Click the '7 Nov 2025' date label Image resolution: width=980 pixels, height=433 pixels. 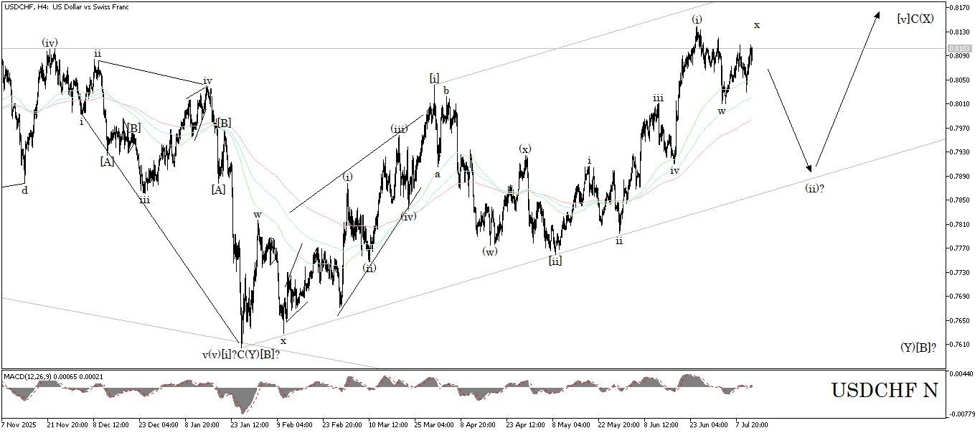pos(17,424)
